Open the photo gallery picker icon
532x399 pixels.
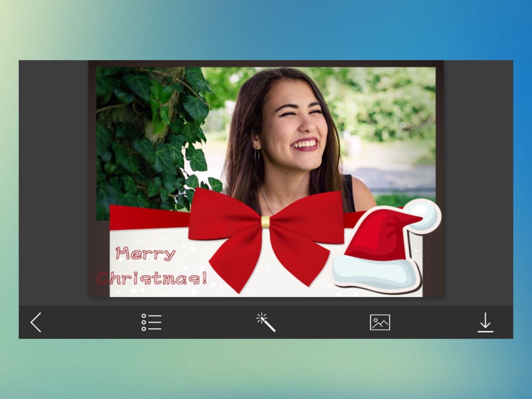pos(380,322)
